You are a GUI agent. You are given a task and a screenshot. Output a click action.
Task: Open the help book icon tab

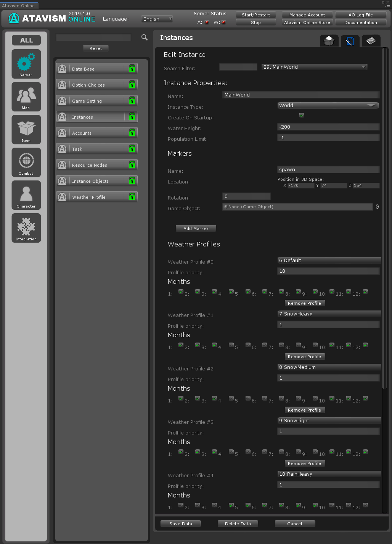tap(371, 40)
